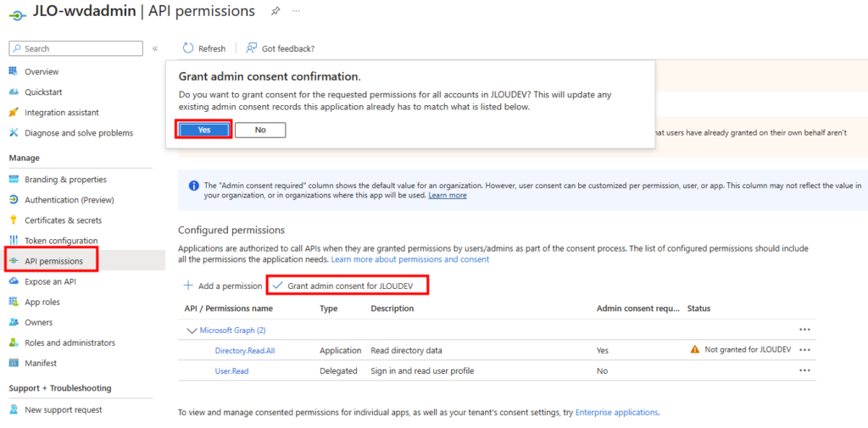Click Grant admin consent for JLOUDEV
The width and height of the screenshot is (868, 428).
click(348, 286)
